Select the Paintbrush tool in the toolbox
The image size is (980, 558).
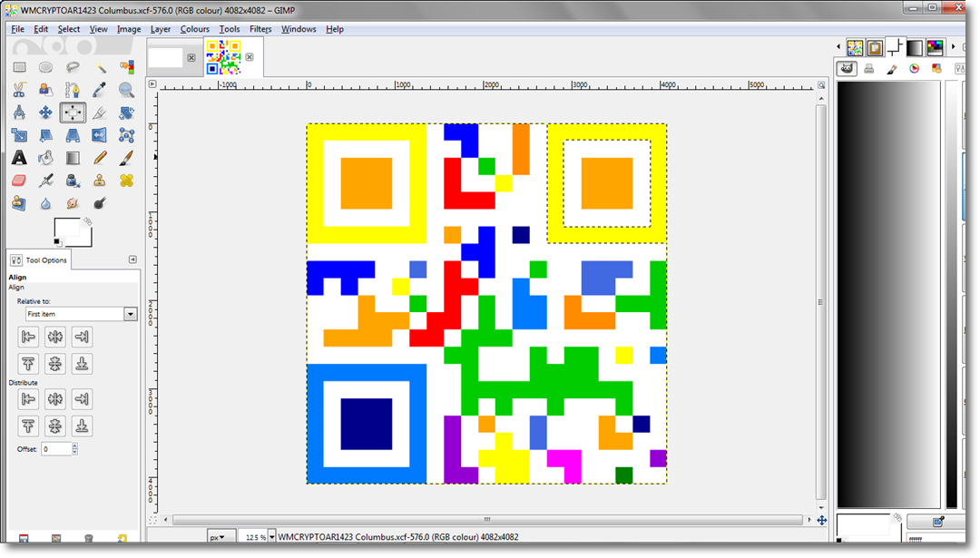(x=126, y=158)
